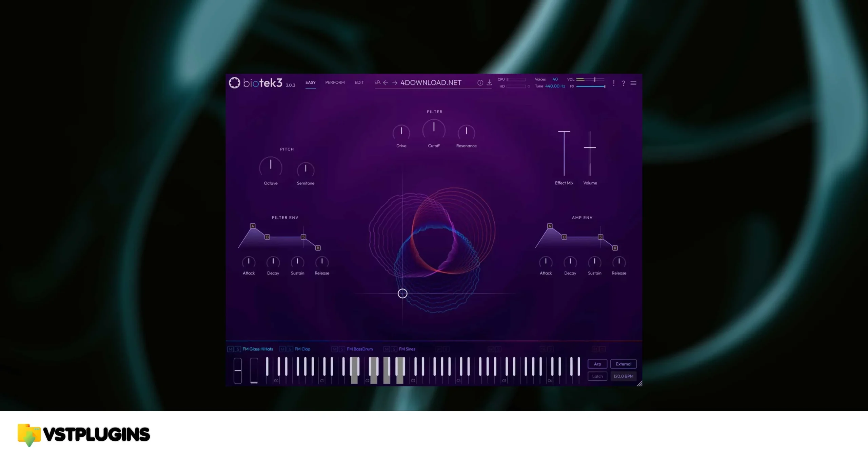Viewport: 868px width, 460px height.
Task: Click FM Glass HiHats preset label
Action: (257, 348)
